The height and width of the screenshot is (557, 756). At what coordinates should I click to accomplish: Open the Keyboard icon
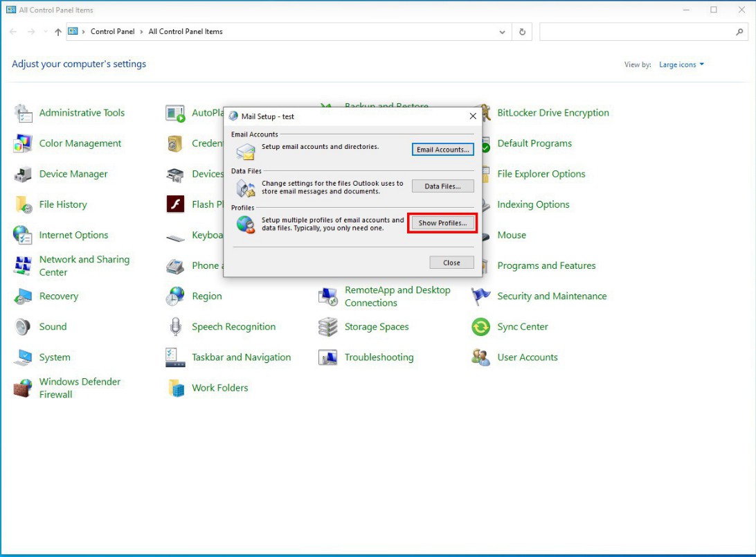click(x=175, y=236)
